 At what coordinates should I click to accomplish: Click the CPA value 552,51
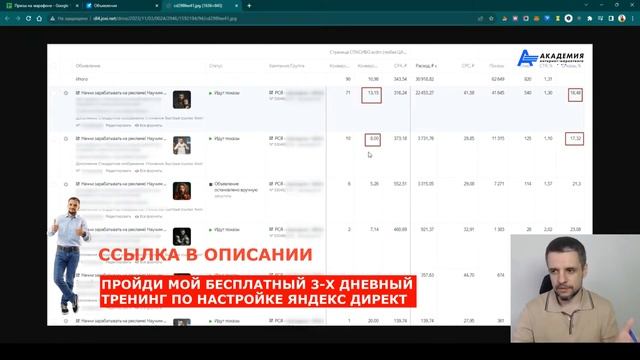(400, 184)
